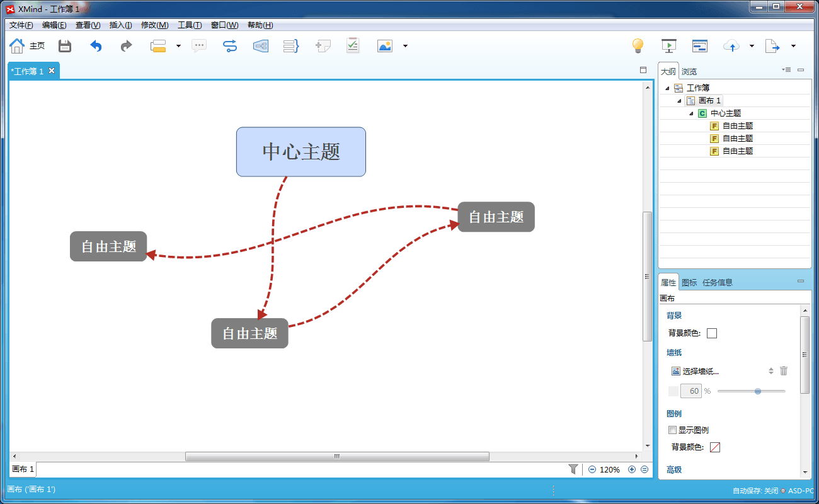The height and width of the screenshot is (504, 819).
Task: Save the workbook with the floppy icon
Action: point(65,46)
